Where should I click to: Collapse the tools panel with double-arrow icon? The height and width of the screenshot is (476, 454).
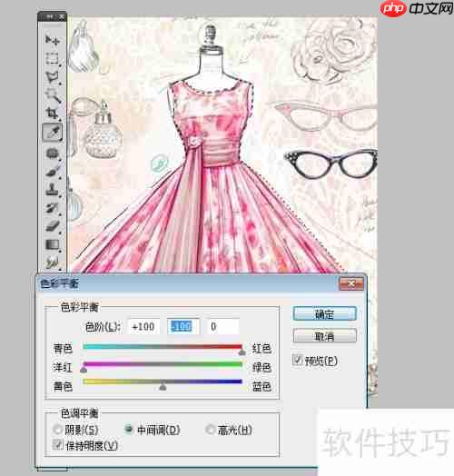click(49, 16)
